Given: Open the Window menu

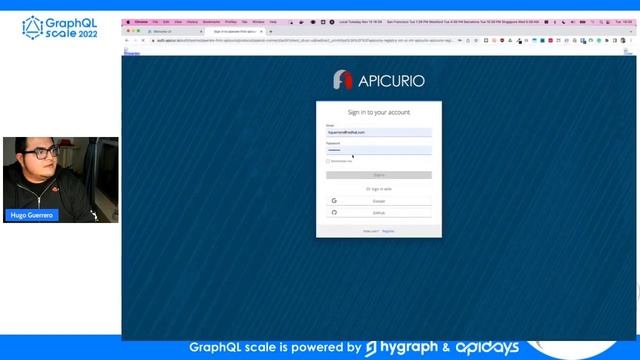Looking at the screenshot, I should click(258, 22).
